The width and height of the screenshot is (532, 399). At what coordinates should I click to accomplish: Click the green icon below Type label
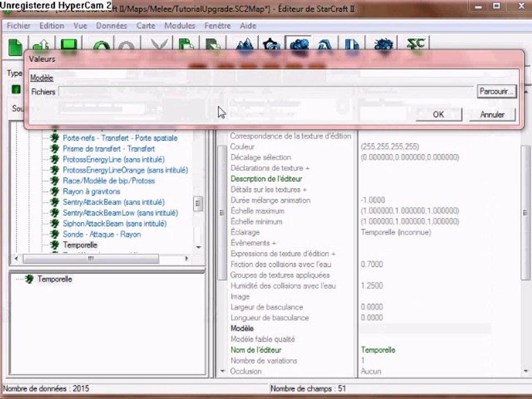(16, 89)
